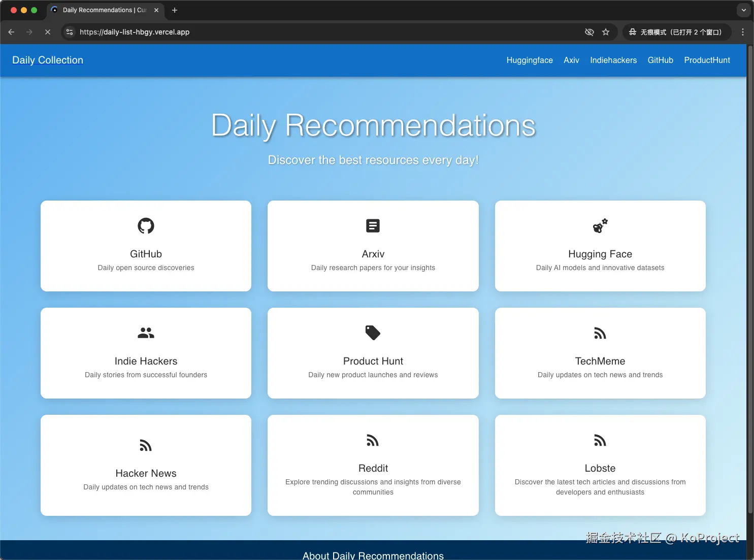Click the GitHub octocat icon in card
The height and width of the screenshot is (560, 754).
pos(146,225)
